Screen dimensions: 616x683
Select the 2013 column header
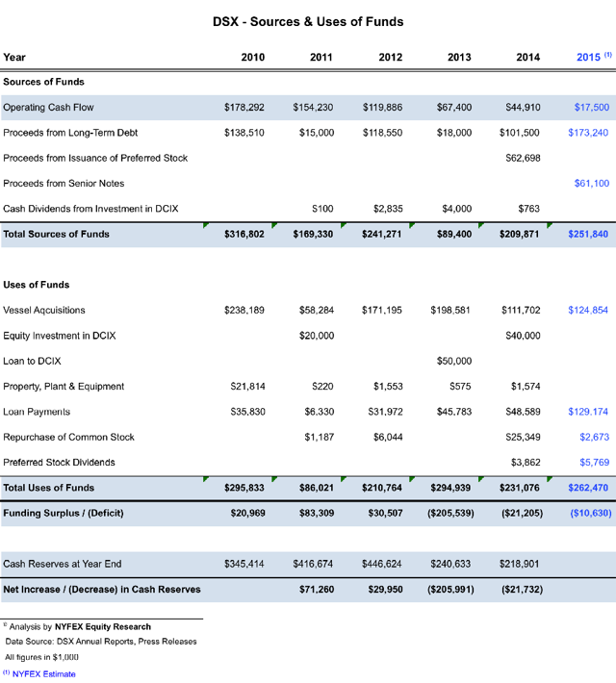(459, 57)
